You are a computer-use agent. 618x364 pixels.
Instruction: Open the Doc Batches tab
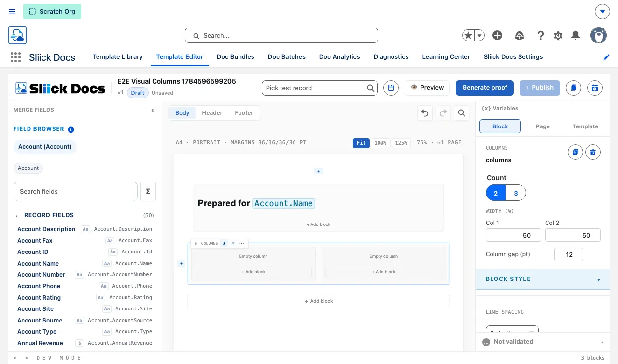287,56
